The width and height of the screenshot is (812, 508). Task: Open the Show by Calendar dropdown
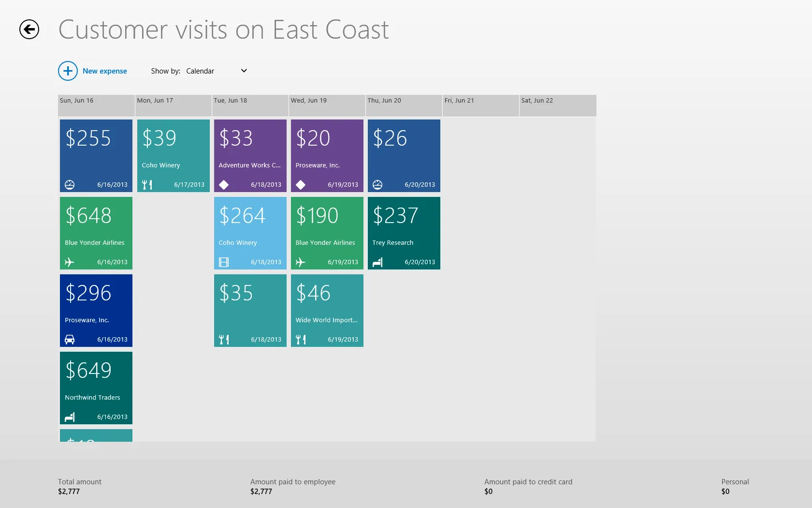[x=217, y=71]
